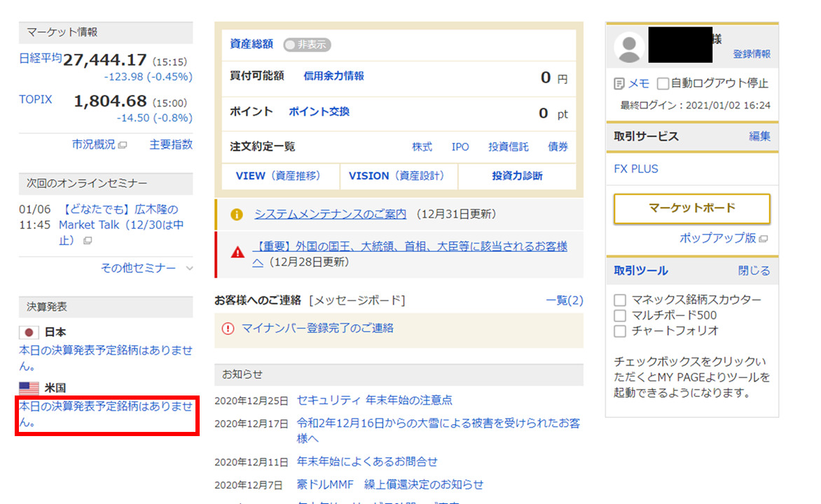Collapse the 取引ツール panel with 閉じる
The height and width of the screenshot is (504, 821).
click(x=754, y=271)
